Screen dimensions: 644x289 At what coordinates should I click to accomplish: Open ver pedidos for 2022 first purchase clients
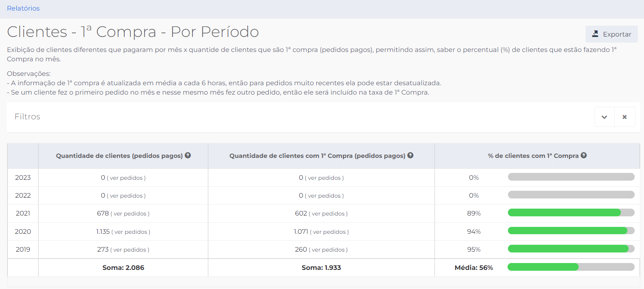pyautogui.click(x=324, y=196)
